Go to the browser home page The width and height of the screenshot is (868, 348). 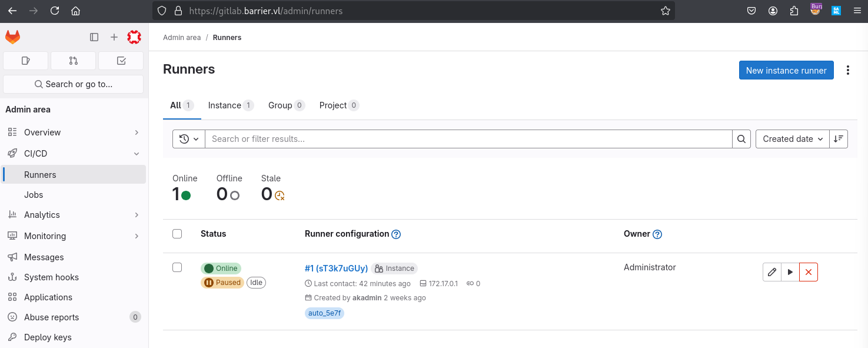(x=75, y=11)
